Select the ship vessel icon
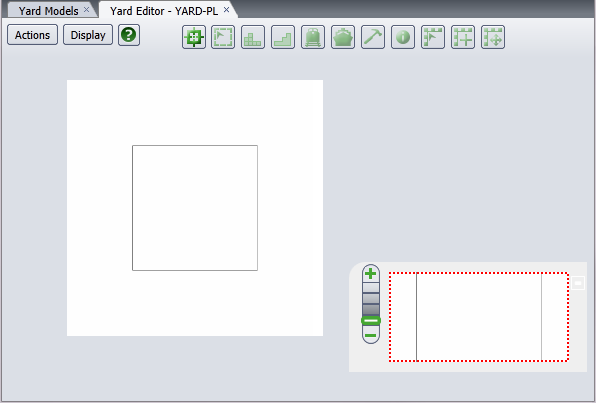The image size is (596, 403). coord(343,37)
